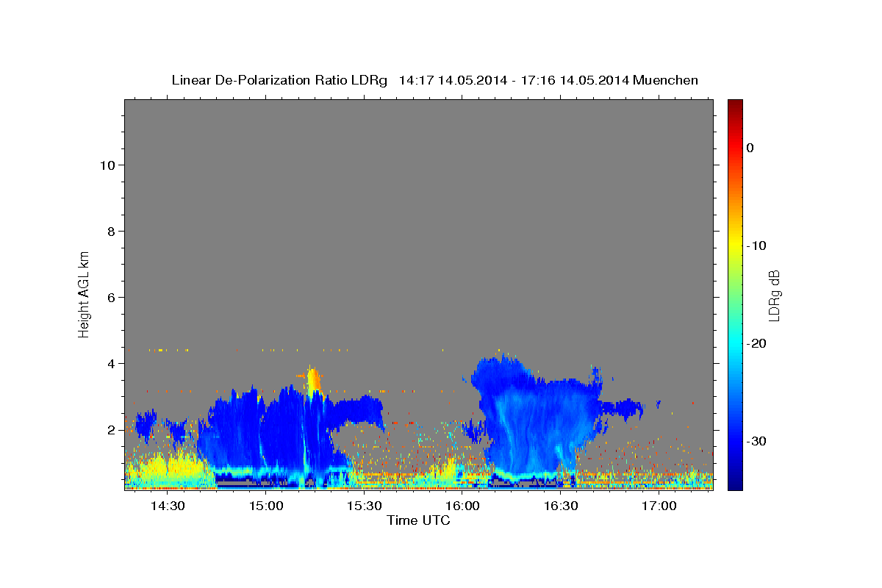Screen dimensions: 882x588
Task: Click the colorbar tick label -30
Action: click(x=756, y=441)
